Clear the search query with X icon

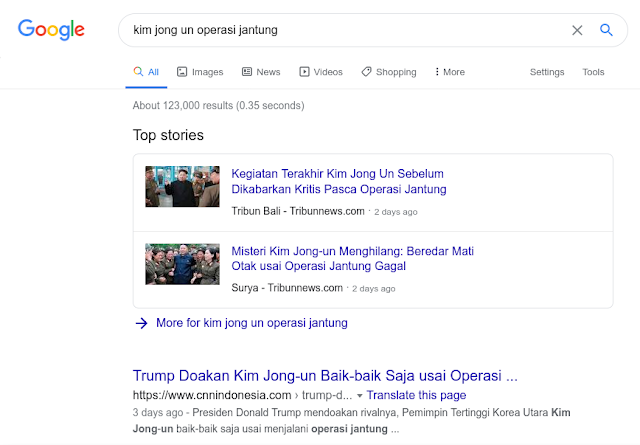[577, 30]
